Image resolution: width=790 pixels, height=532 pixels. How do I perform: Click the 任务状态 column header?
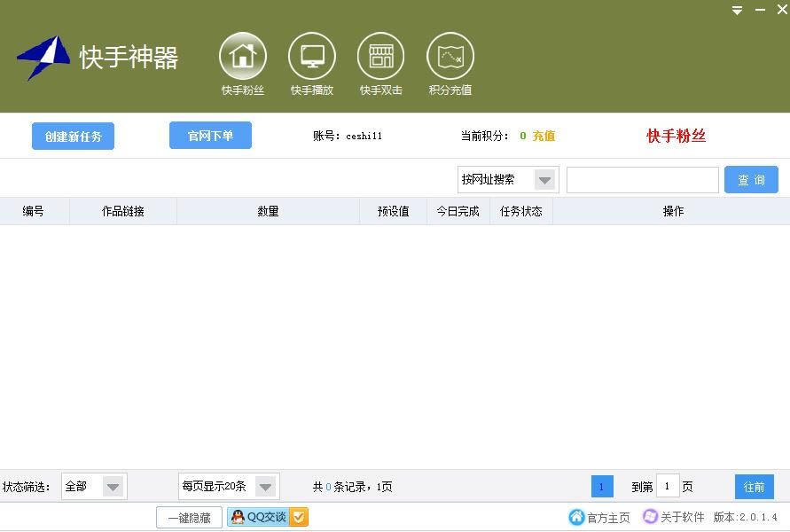coord(521,211)
